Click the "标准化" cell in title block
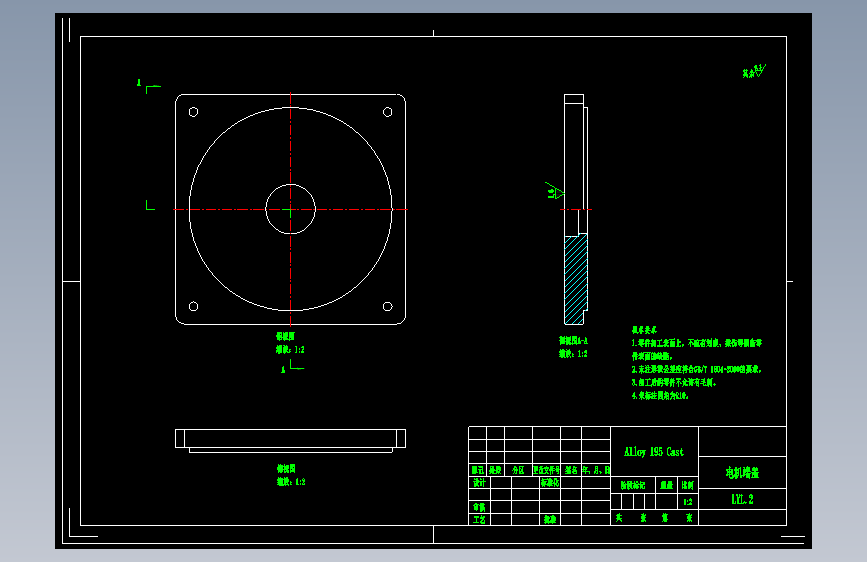 [550, 482]
